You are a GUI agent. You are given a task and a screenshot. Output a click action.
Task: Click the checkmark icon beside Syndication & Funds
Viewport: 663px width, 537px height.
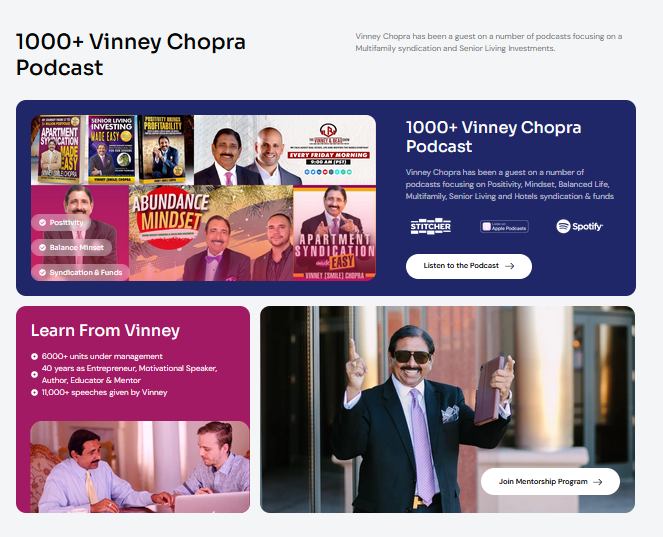point(42,272)
